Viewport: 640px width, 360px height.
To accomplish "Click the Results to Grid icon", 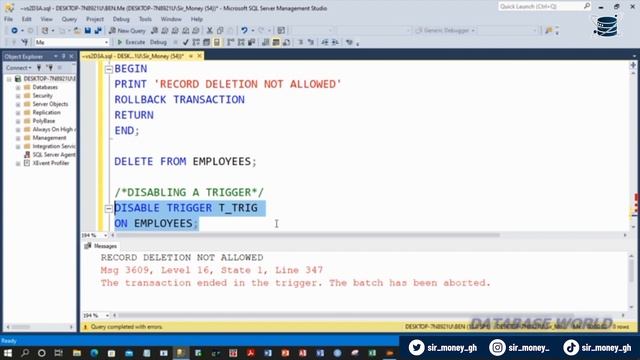I will pos(276,42).
